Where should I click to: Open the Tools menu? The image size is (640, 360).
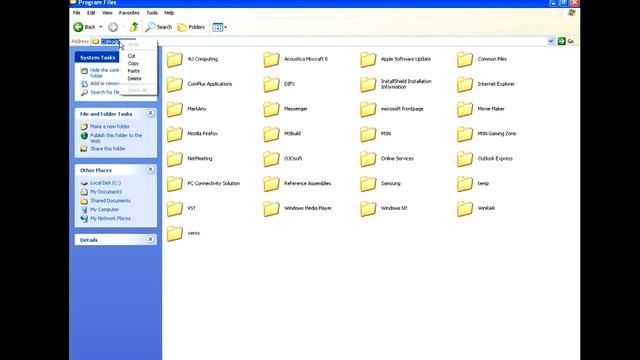coord(152,13)
